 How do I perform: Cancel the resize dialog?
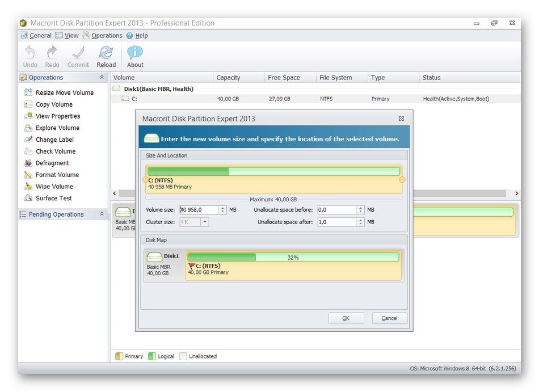click(x=389, y=318)
